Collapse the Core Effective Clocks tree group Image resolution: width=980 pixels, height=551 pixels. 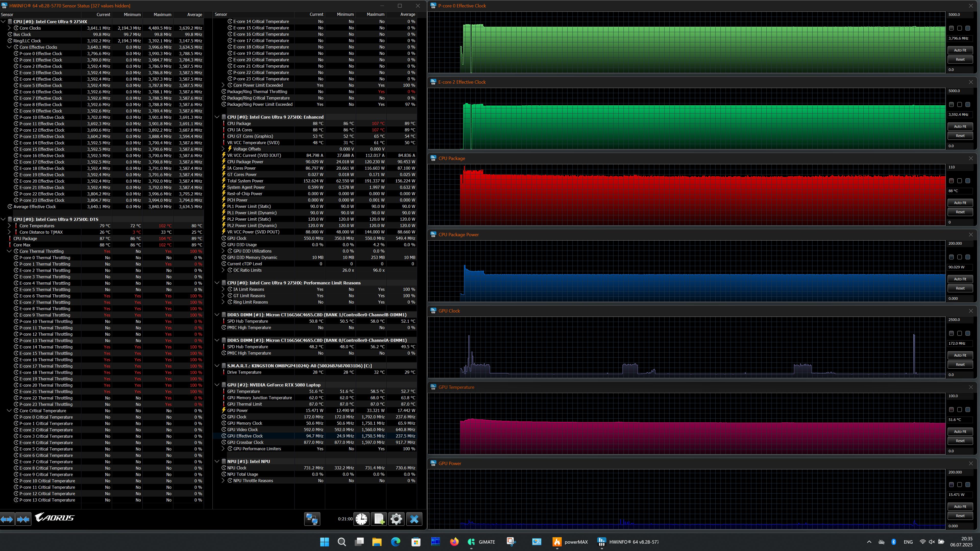pyautogui.click(x=9, y=47)
